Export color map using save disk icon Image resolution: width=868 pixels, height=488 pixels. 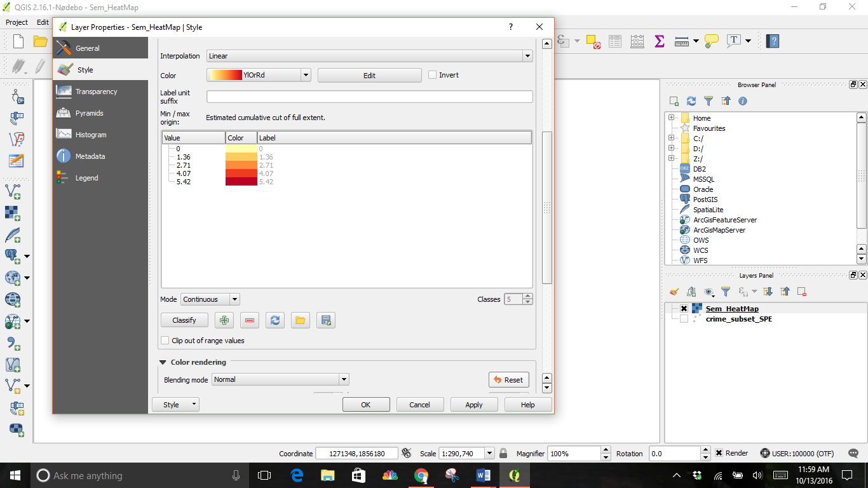point(325,320)
